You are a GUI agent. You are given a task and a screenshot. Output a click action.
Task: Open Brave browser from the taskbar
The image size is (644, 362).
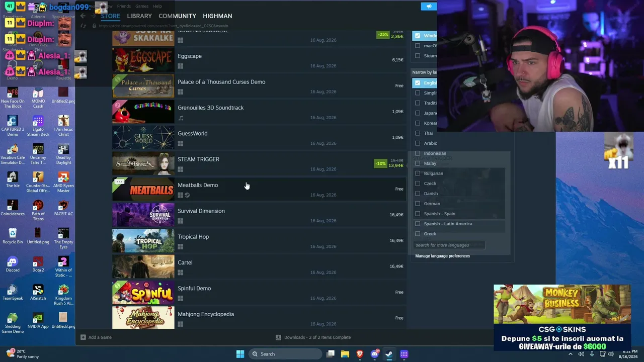[x=360, y=354]
